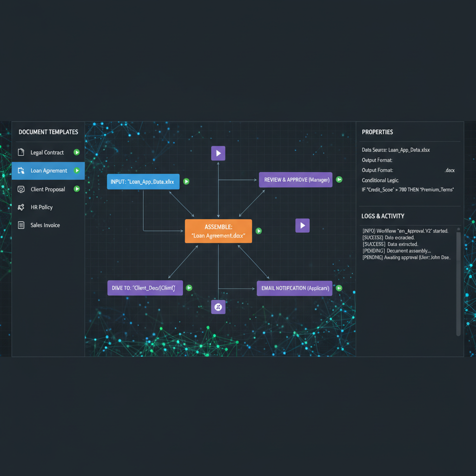Click the EMAIL NOTIFICATION (Applicant) node
The width and height of the screenshot is (476, 476).
tap(295, 288)
